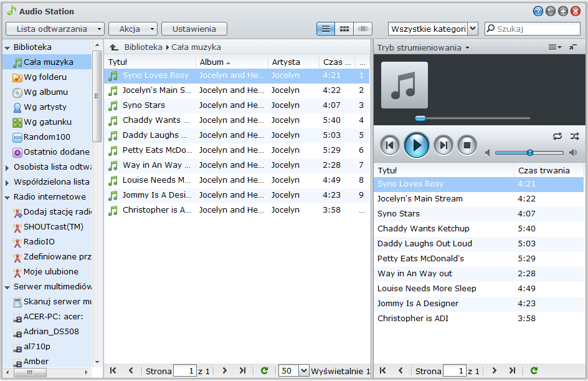Refresh the library list
The image size is (588, 381).
[264, 370]
